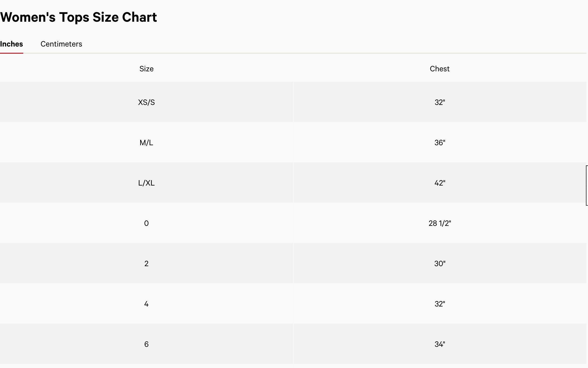
Task: Select the L/XL size cell
Action: 146,183
